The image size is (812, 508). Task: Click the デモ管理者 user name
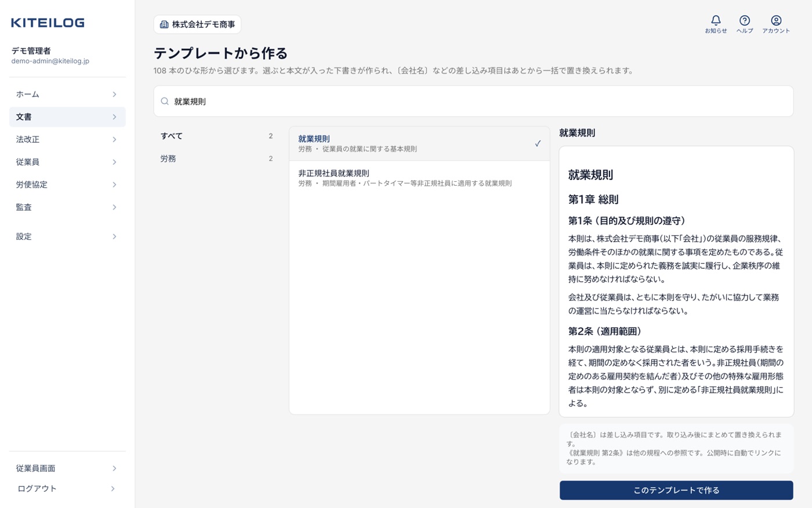(x=31, y=51)
